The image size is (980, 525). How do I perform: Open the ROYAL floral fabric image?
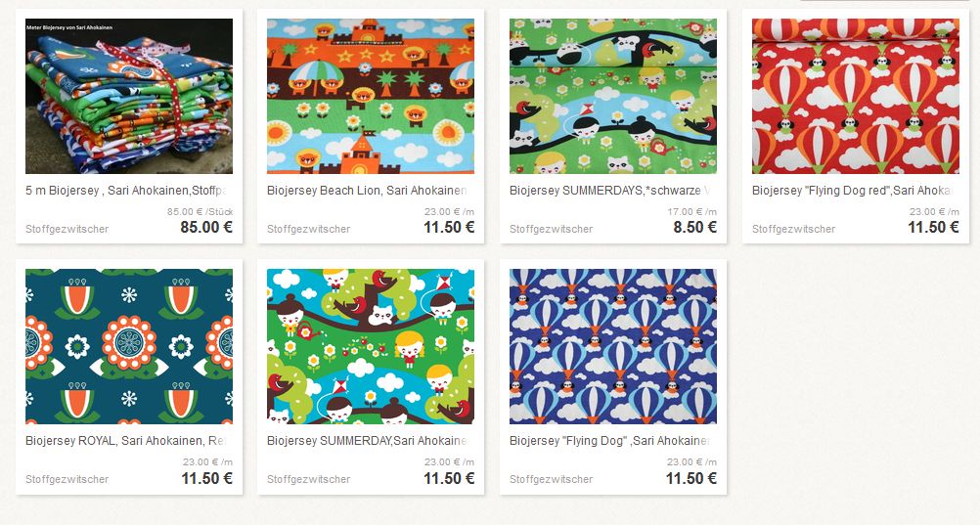(129, 347)
